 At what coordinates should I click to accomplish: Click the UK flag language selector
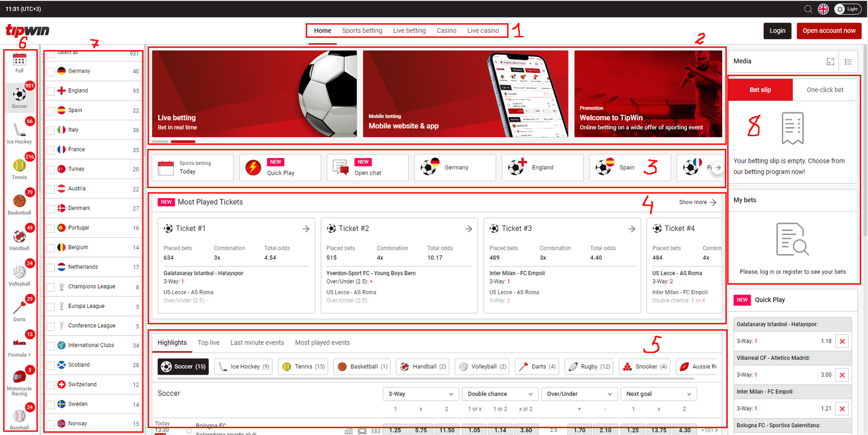(x=823, y=9)
